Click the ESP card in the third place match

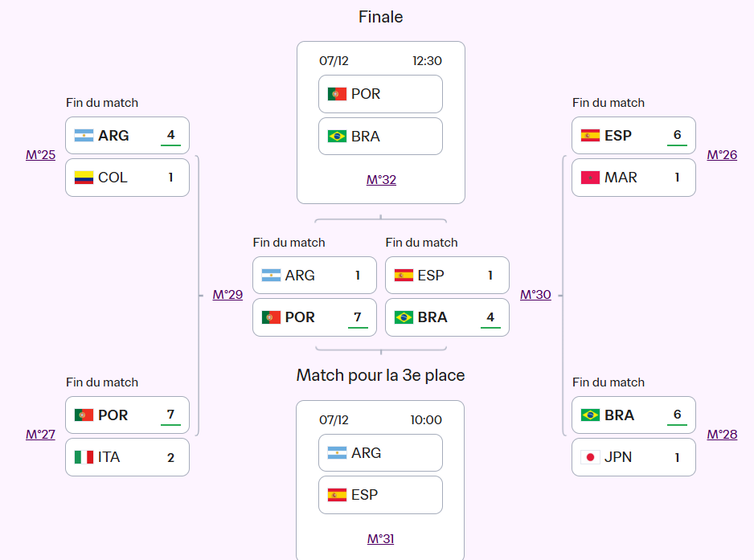[380, 494]
